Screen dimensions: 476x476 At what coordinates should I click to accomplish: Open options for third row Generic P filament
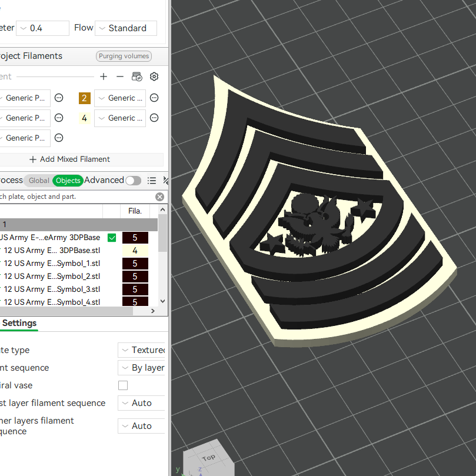(59, 138)
